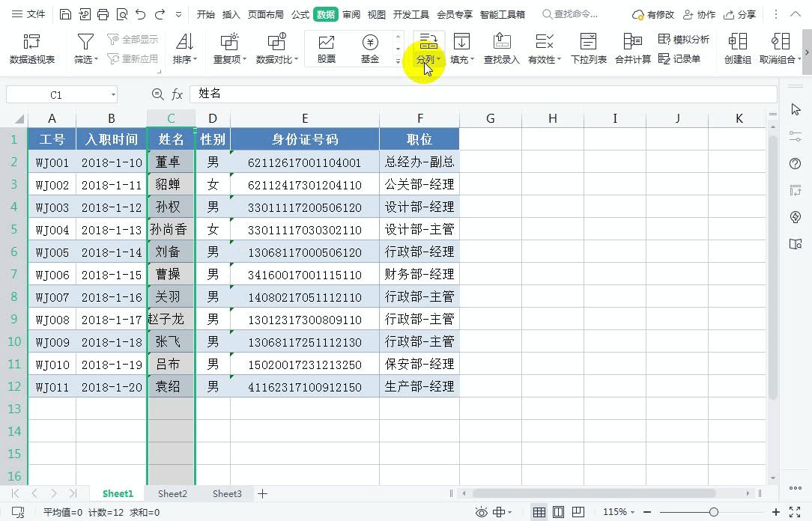Screen dimensions: 812x521
Task: Click the 分享 share button
Action: click(x=741, y=13)
